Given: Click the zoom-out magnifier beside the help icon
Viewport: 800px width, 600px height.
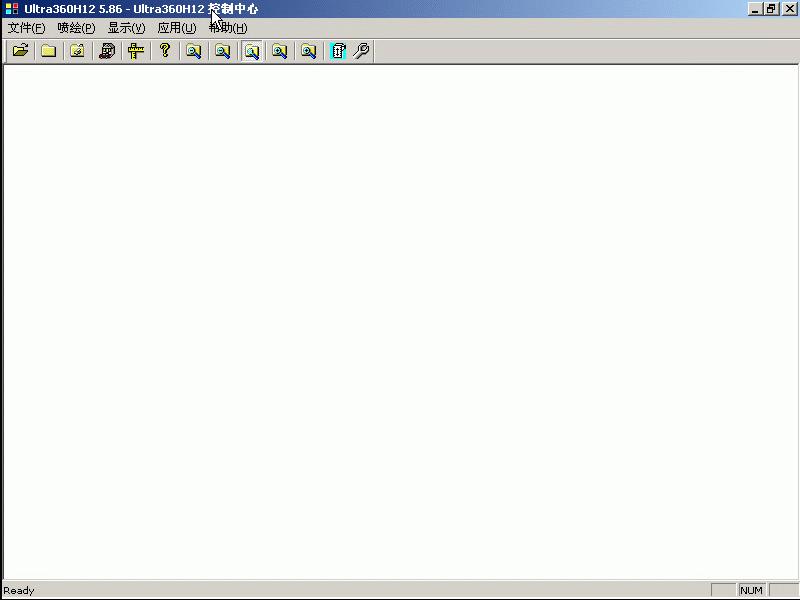Looking at the screenshot, I should (x=194, y=51).
